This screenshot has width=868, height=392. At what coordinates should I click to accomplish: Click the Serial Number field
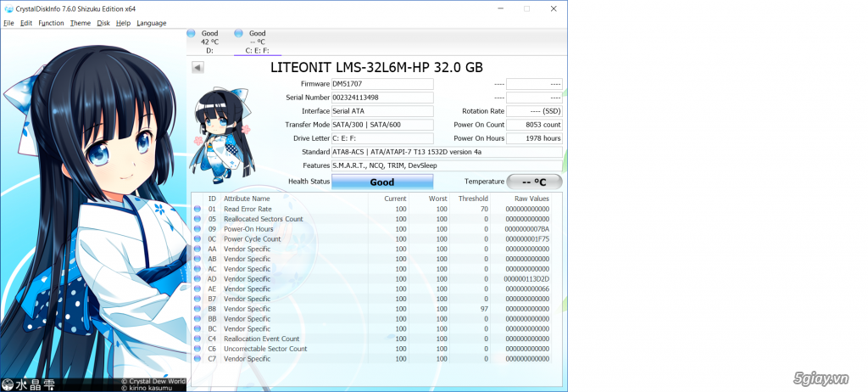pyautogui.click(x=381, y=98)
